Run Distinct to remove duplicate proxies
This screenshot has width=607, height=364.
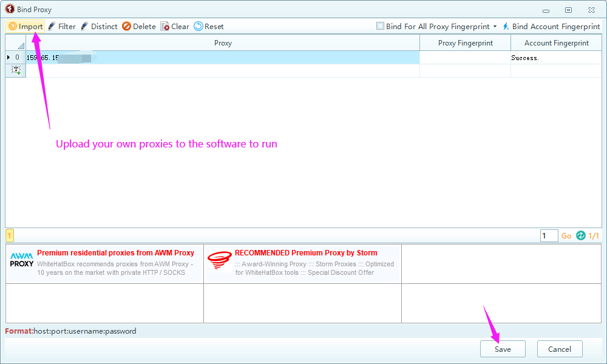tap(85, 26)
